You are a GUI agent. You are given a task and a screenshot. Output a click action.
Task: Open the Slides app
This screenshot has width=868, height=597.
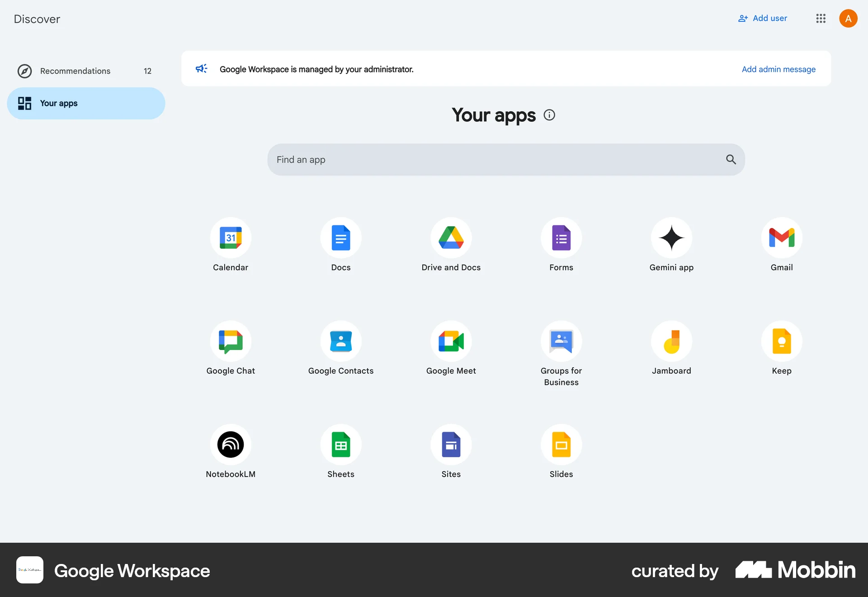(561, 445)
